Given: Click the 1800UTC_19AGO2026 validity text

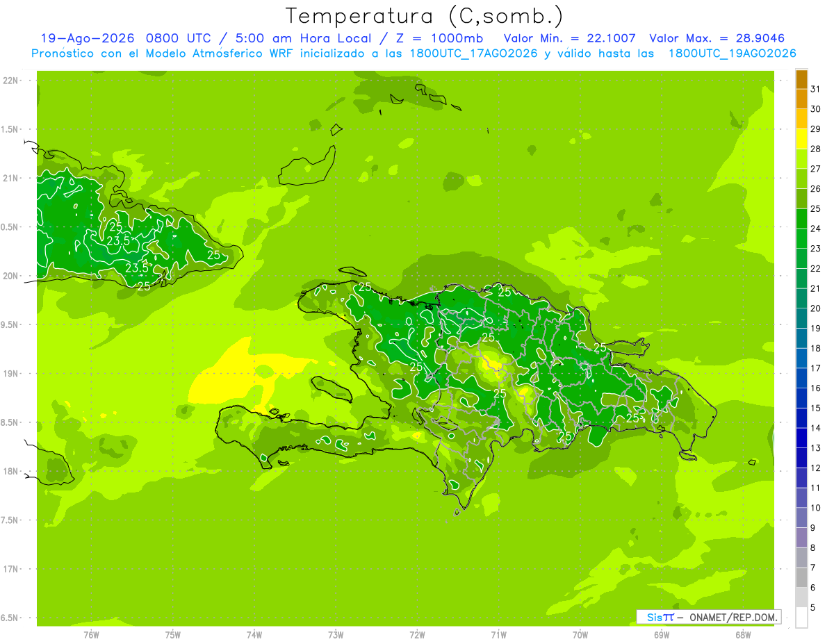Looking at the screenshot, I should (x=732, y=53).
